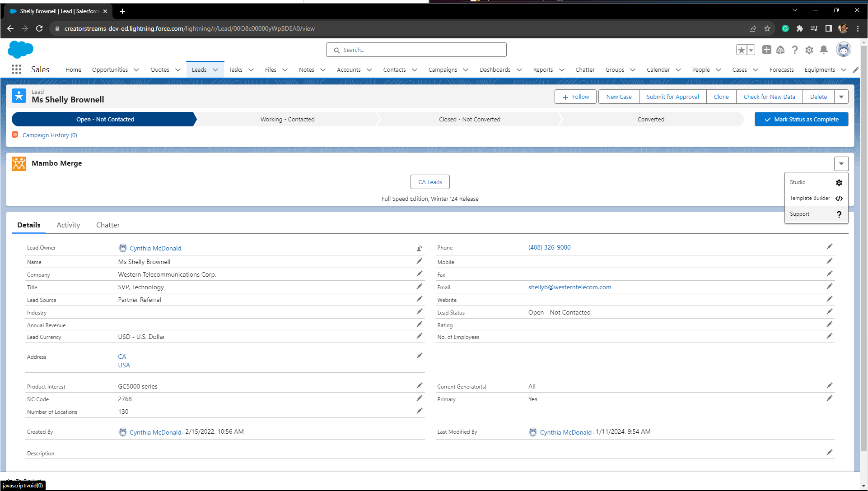Viewport: 868px width, 491px height.
Task: Switch to the Chatter tab
Action: [x=107, y=225]
